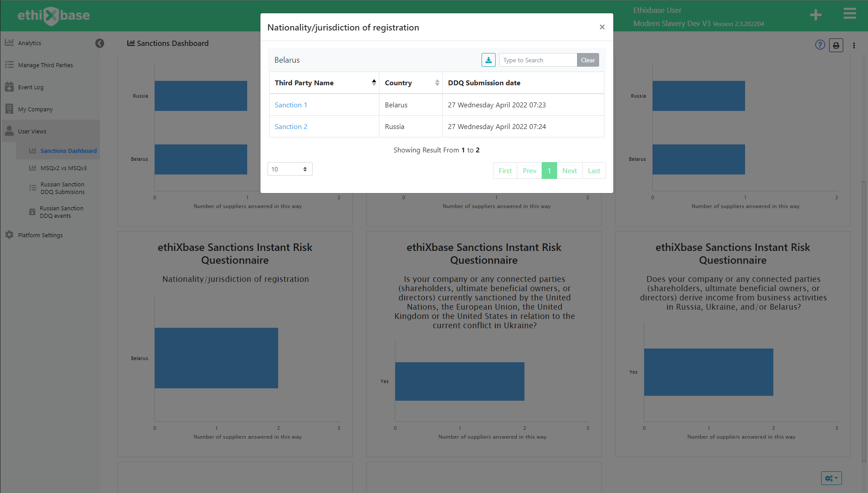Open the gear dropdown at bottom right
This screenshot has width=868, height=493.
coord(830,478)
